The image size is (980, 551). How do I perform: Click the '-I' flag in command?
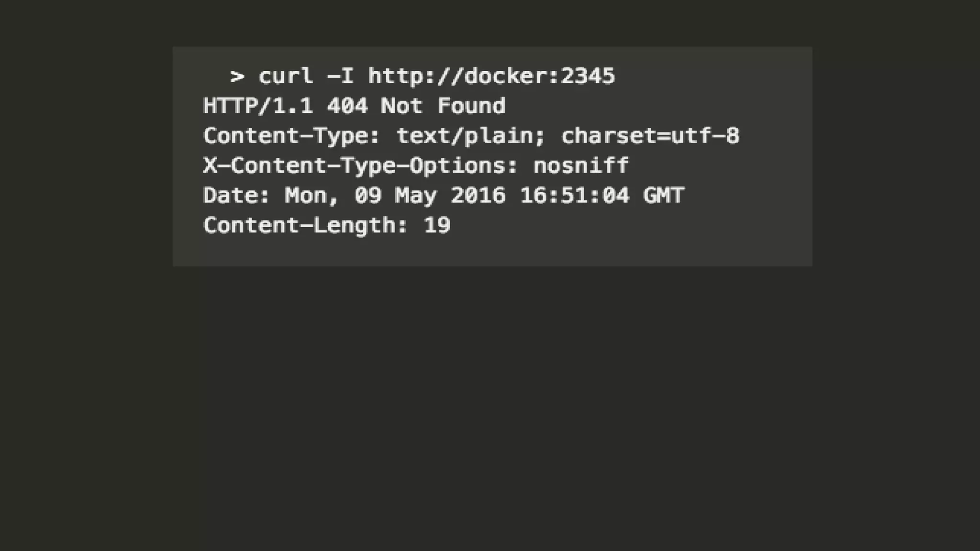coord(340,77)
